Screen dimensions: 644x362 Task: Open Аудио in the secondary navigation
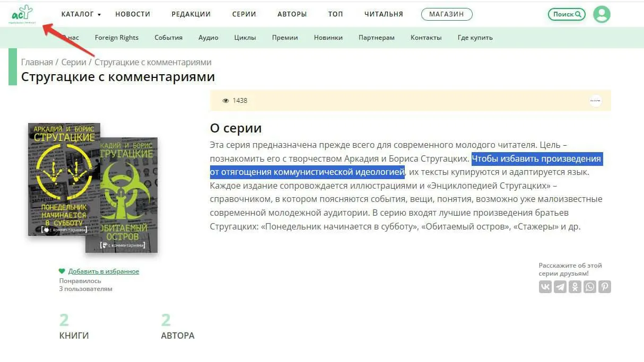208,38
